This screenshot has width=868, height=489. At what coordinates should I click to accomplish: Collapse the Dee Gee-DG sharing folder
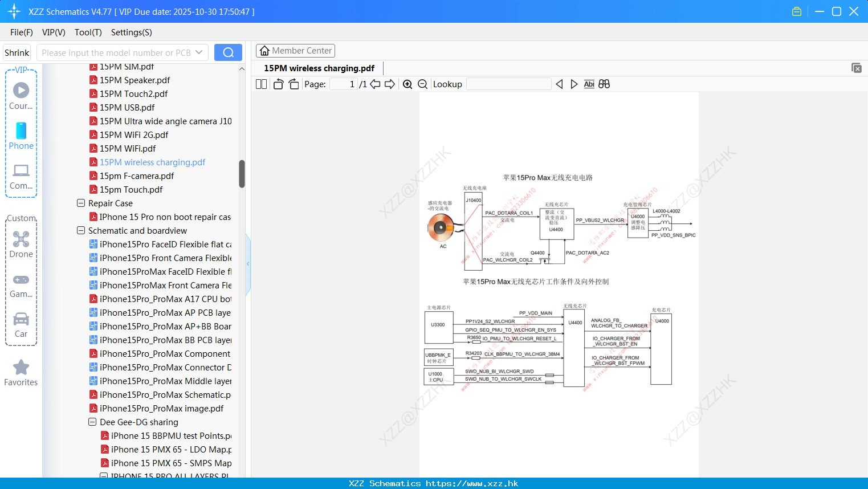point(92,422)
